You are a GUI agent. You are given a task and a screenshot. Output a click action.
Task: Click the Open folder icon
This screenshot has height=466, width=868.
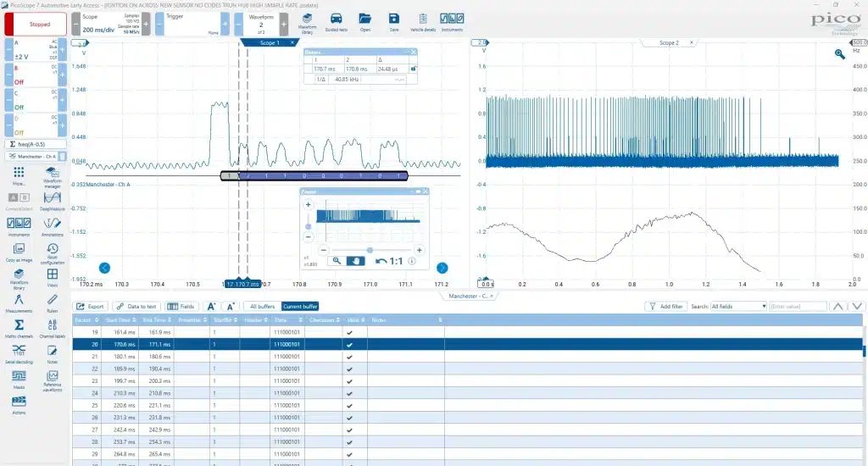(364, 23)
